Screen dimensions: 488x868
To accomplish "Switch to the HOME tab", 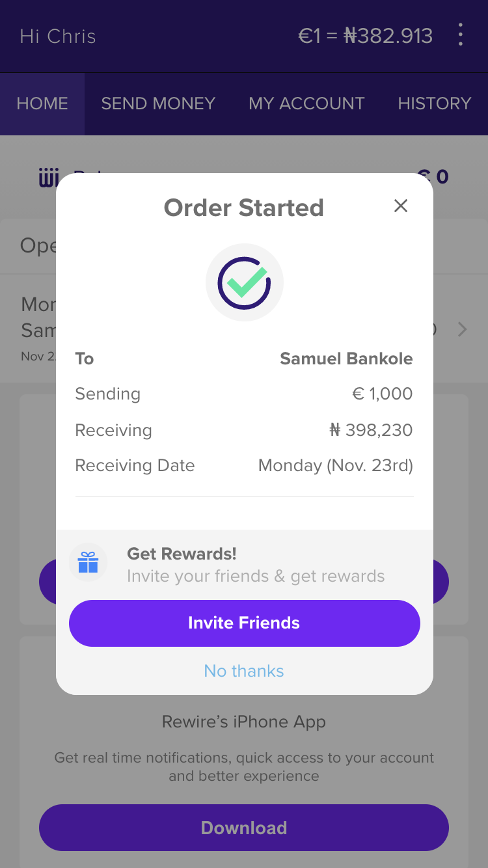I will point(42,103).
